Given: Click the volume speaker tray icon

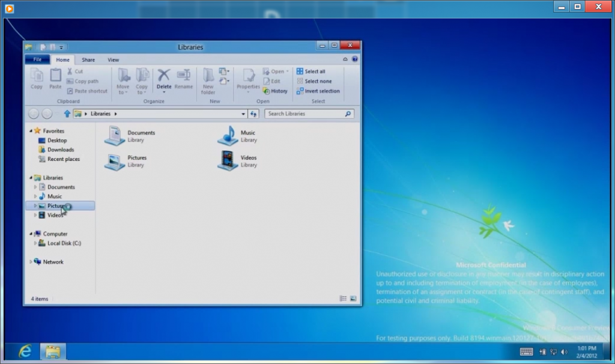Looking at the screenshot, I should pyautogui.click(x=564, y=352).
